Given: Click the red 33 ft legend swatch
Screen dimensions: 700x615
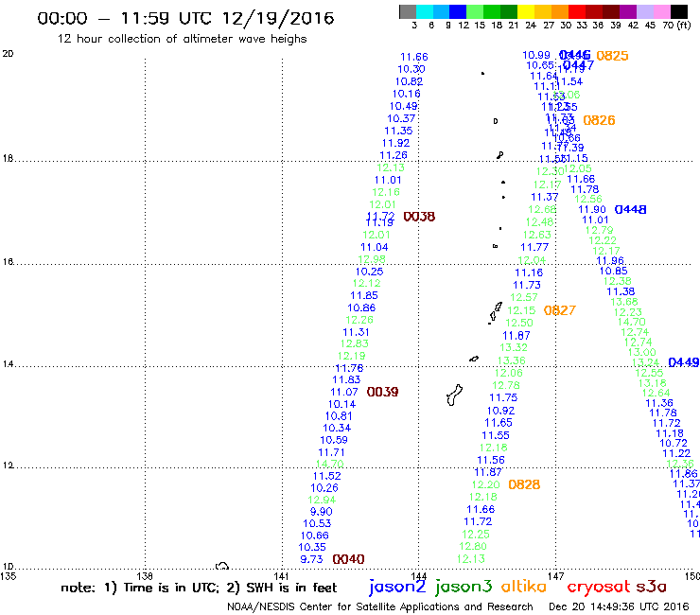Looking at the screenshot, I should click(577, 11).
